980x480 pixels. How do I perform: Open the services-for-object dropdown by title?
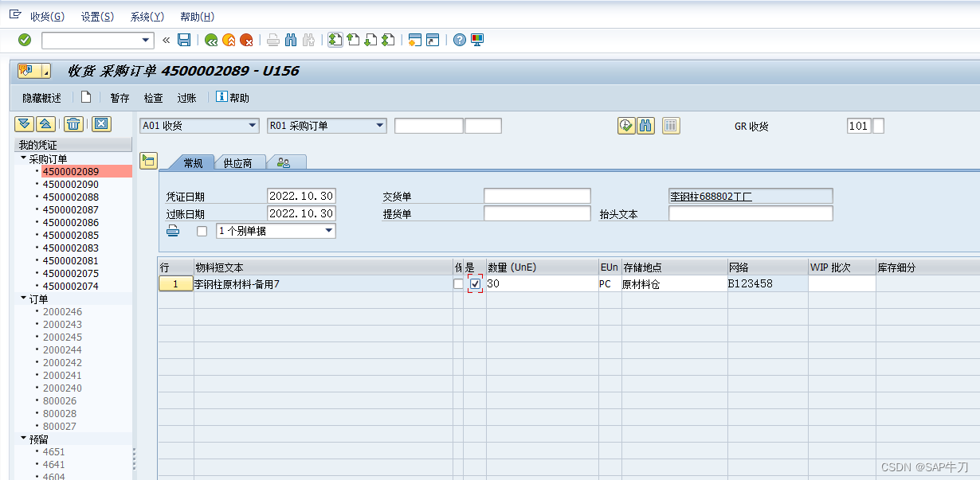click(x=45, y=72)
